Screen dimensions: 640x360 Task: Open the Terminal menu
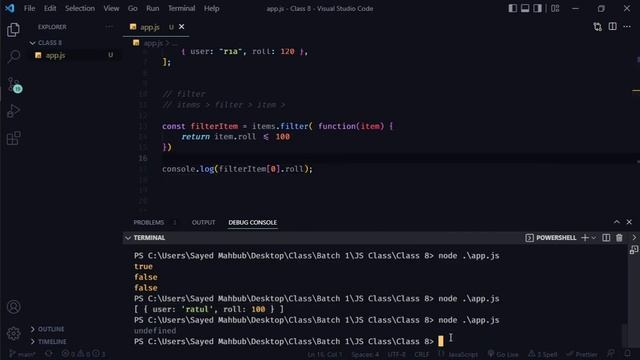pyautogui.click(x=182, y=8)
